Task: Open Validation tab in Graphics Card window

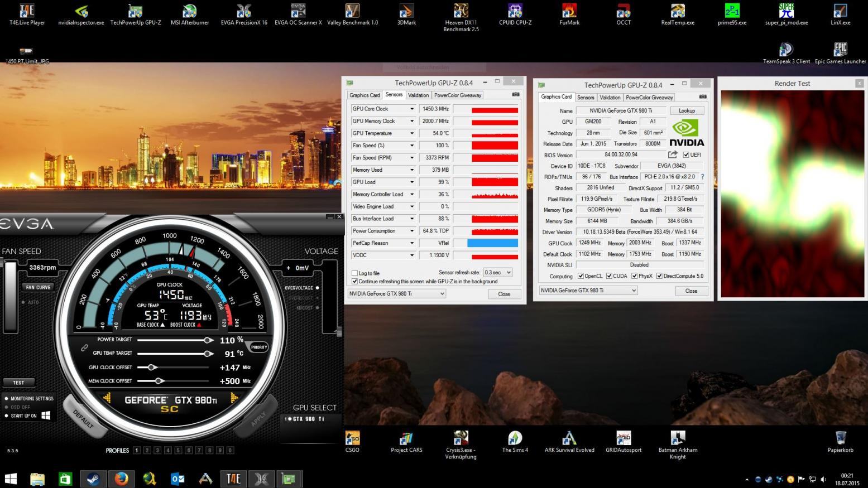Action: pyautogui.click(x=610, y=98)
